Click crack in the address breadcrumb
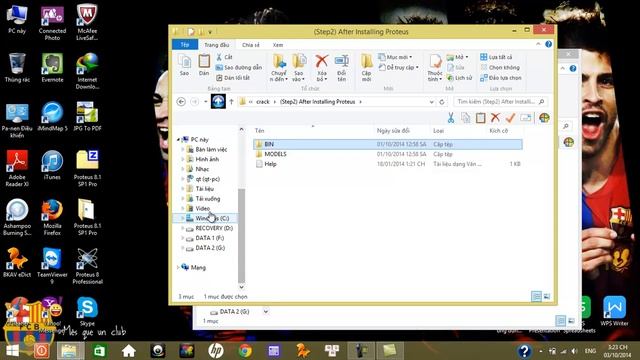The height and width of the screenshot is (360, 640). point(263,102)
